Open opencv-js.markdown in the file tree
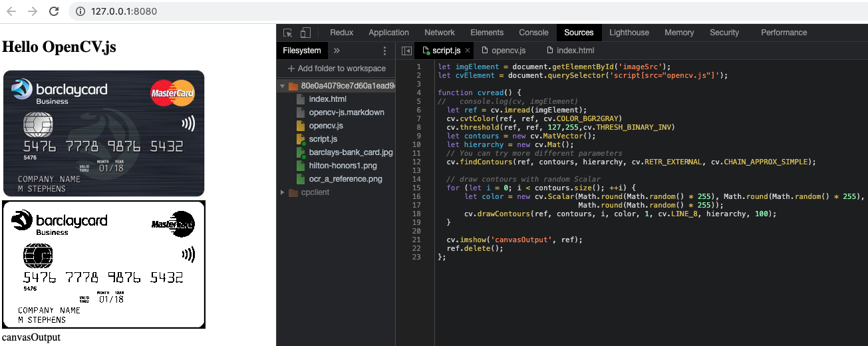Image resolution: width=868 pixels, height=346 pixels. [x=347, y=112]
